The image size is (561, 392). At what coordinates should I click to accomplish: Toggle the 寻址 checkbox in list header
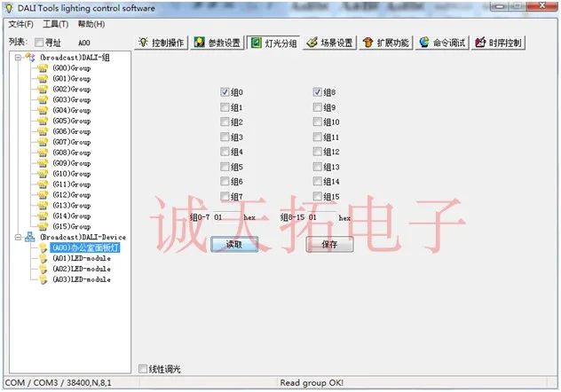click(x=39, y=43)
